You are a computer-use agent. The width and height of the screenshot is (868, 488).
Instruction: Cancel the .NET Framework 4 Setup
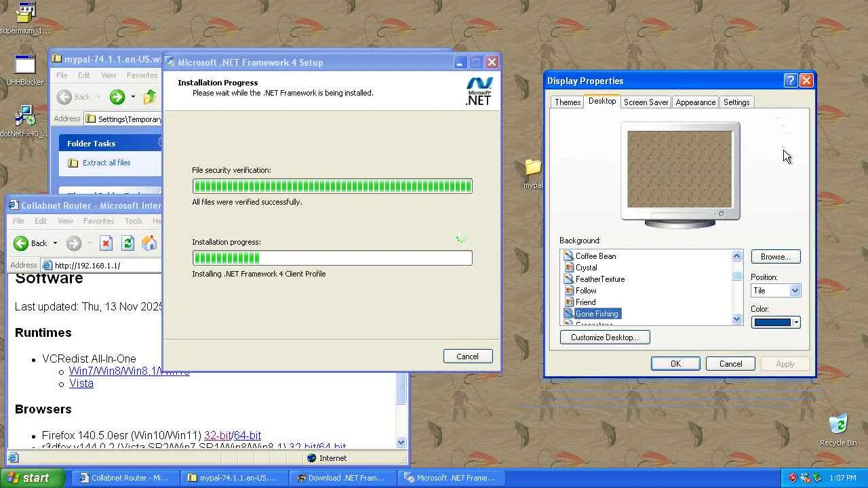click(468, 357)
